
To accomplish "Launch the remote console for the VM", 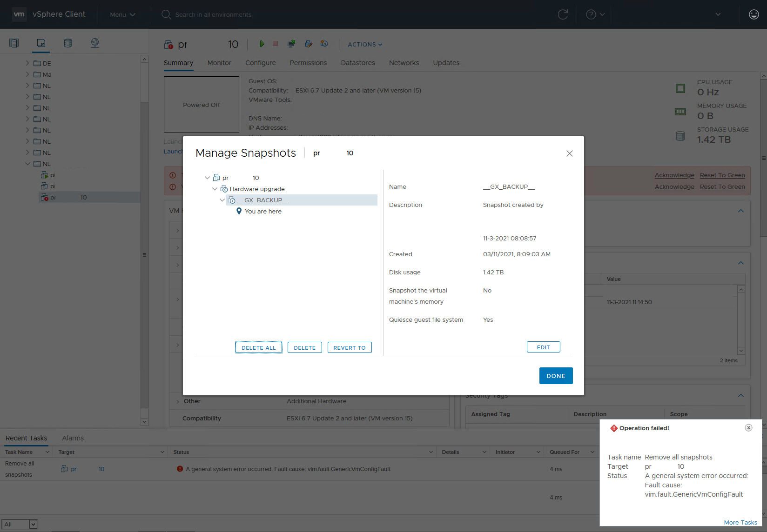I will coord(291,44).
